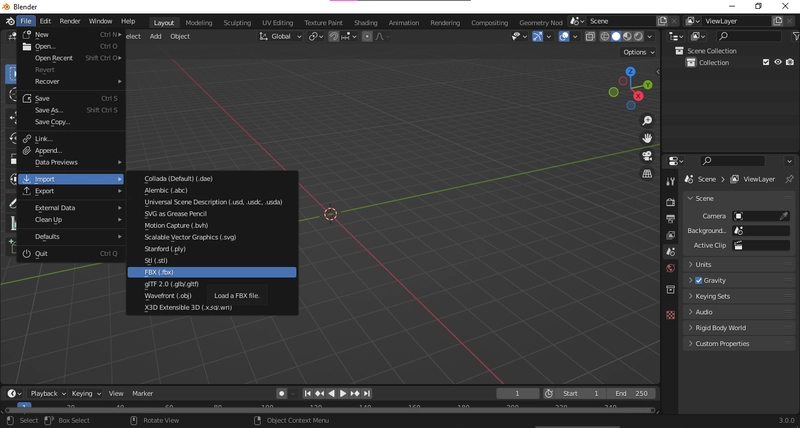Click the outliner search field

pos(749,36)
